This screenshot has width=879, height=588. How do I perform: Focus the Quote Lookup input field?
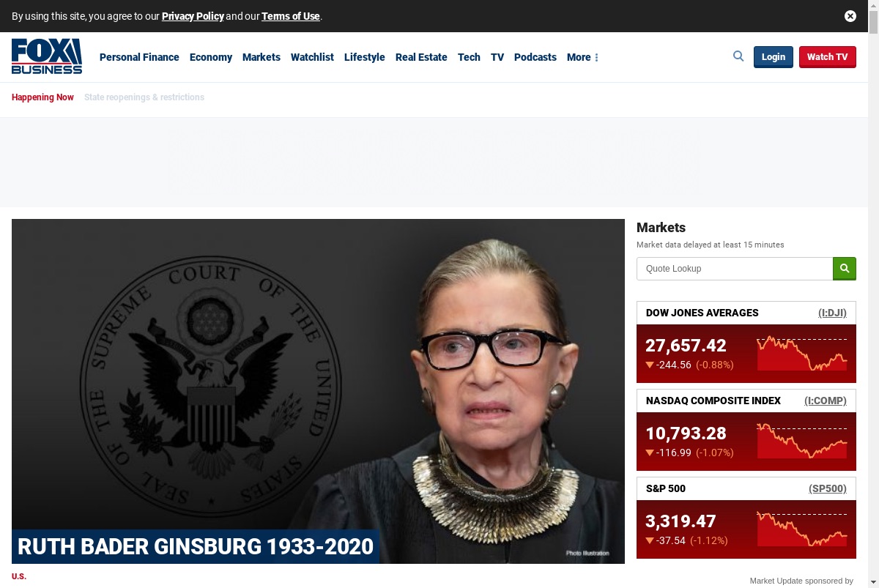(x=735, y=269)
